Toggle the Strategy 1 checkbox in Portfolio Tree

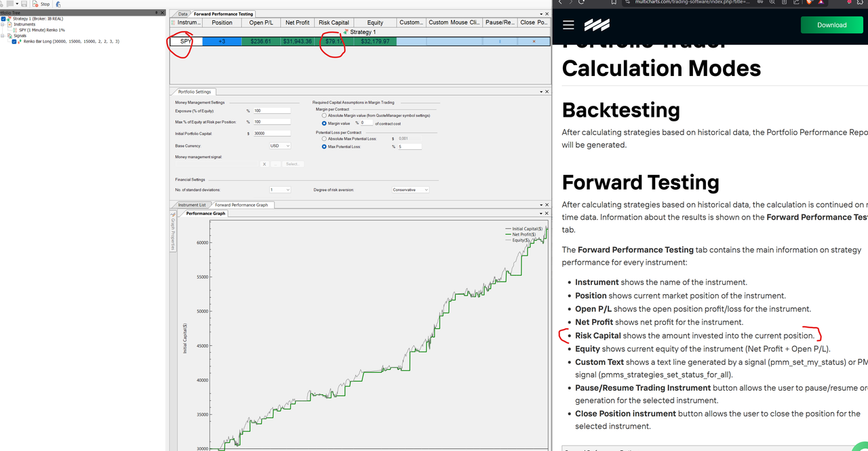pyautogui.click(x=3, y=19)
